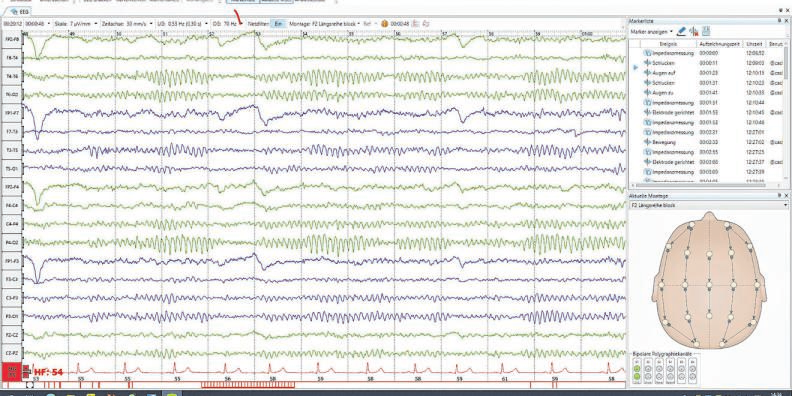This screenshot has width=792, height=396.
Task: Select the Schlucken marker at 00:01:31
Action: (x=707, y=83)
